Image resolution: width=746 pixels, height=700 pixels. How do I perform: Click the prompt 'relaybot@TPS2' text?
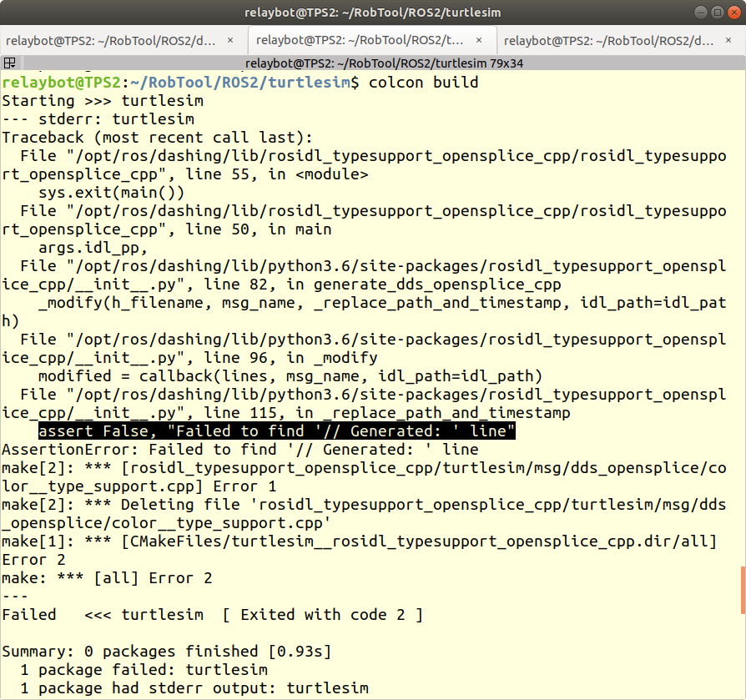point(62,83)
